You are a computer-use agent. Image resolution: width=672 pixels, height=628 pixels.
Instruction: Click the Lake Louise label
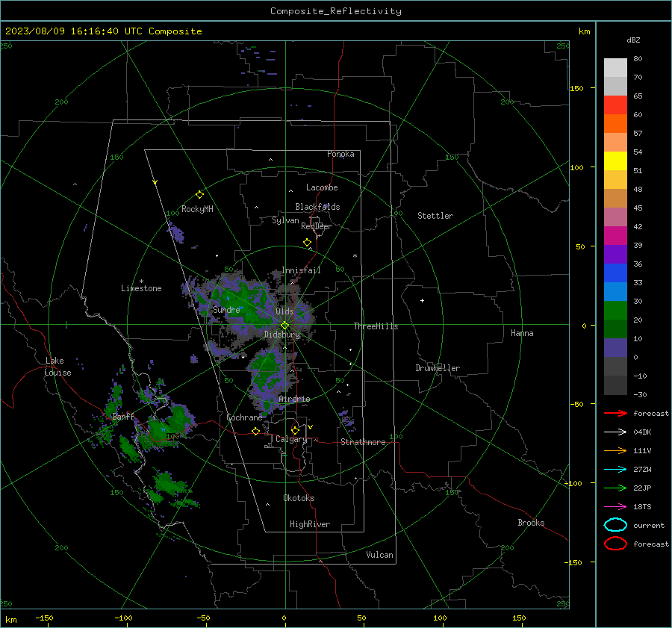[57, 367]
